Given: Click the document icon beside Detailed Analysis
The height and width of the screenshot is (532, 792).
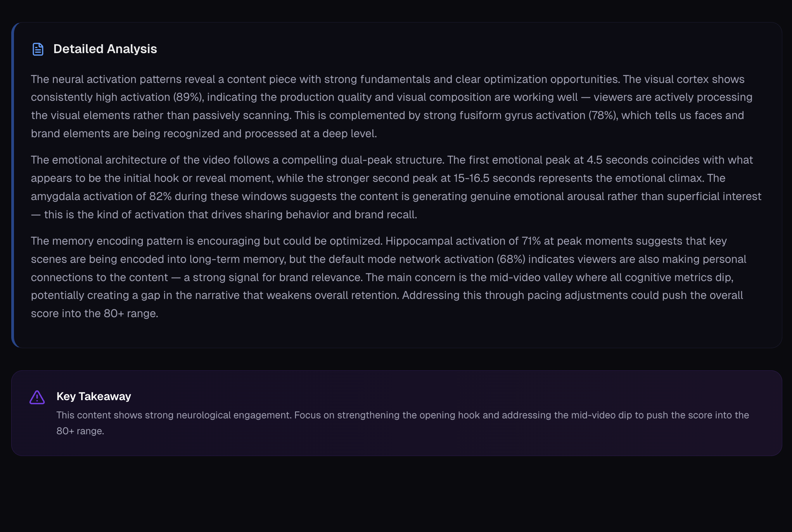Looking at the screenshot, I should click(x=38, y=49).
